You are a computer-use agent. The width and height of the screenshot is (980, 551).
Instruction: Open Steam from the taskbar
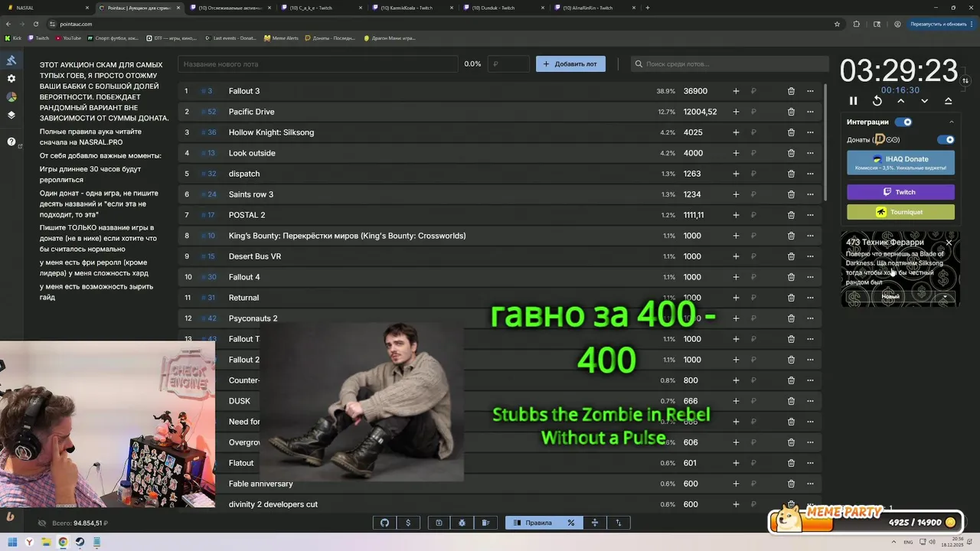pyautogui.click(x=80, y=542)
